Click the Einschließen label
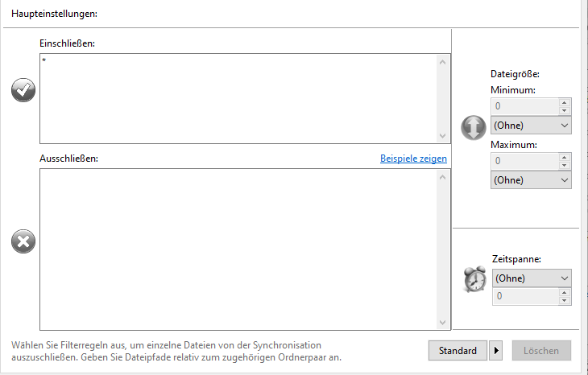The image size is (588, 375). (67, 43)
